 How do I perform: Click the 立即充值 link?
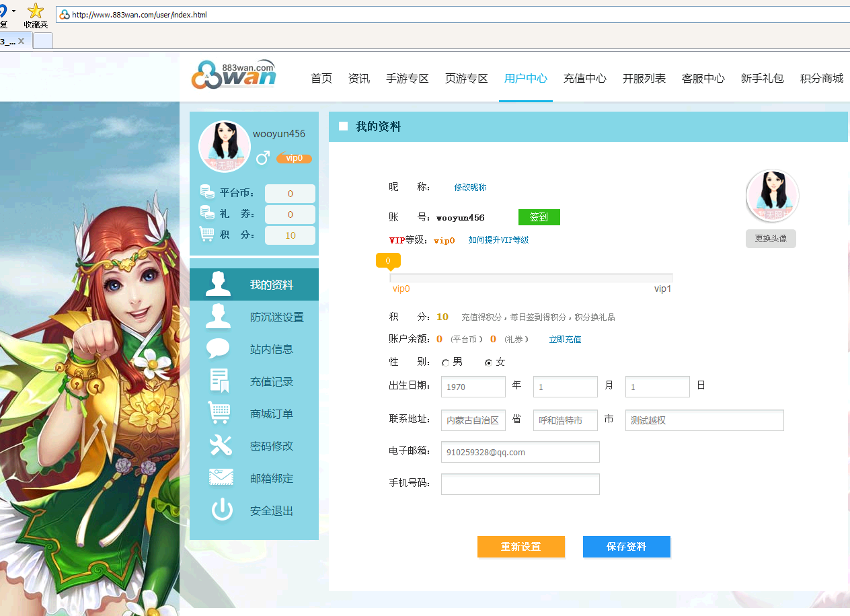point(565,340)
